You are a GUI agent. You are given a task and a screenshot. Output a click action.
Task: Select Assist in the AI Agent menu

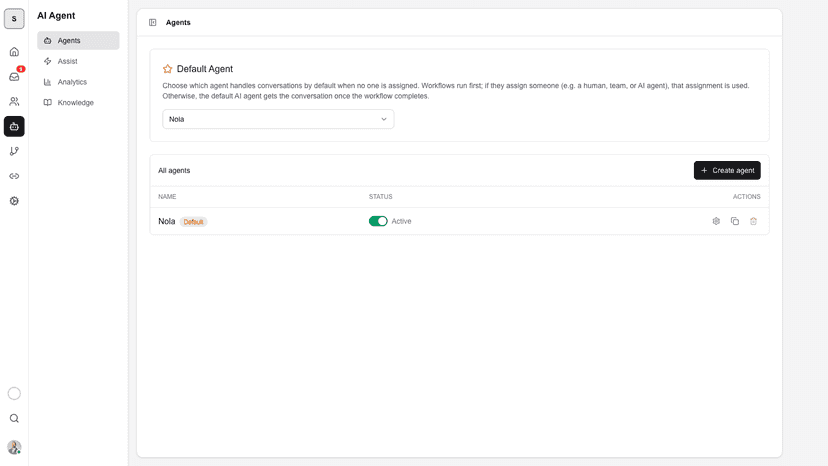click(x=78, y=61)
